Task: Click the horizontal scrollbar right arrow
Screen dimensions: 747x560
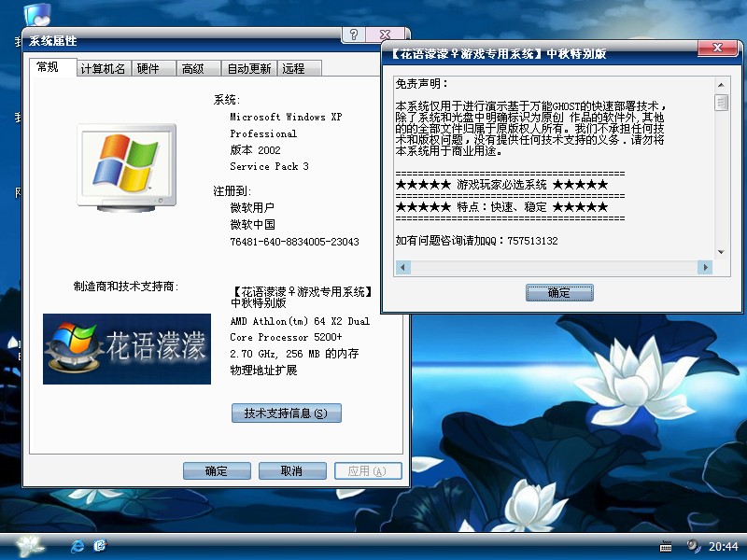Action: (705, 267)
